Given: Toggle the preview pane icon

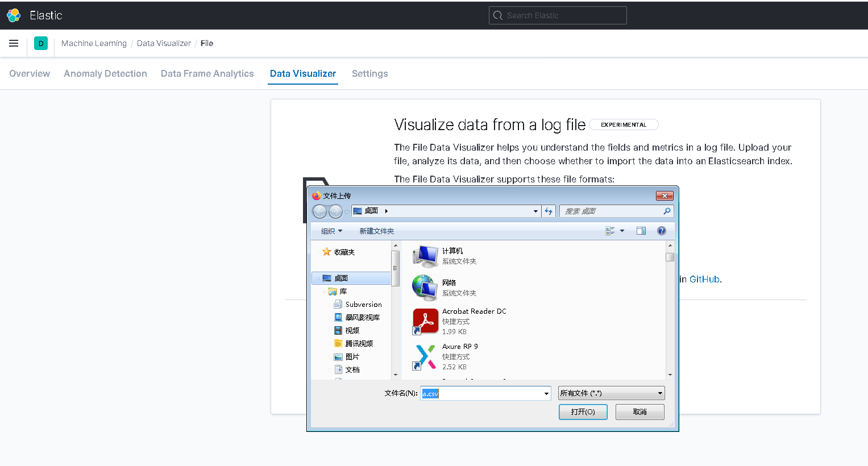Looking at the screenshot, I should [641, 231].
